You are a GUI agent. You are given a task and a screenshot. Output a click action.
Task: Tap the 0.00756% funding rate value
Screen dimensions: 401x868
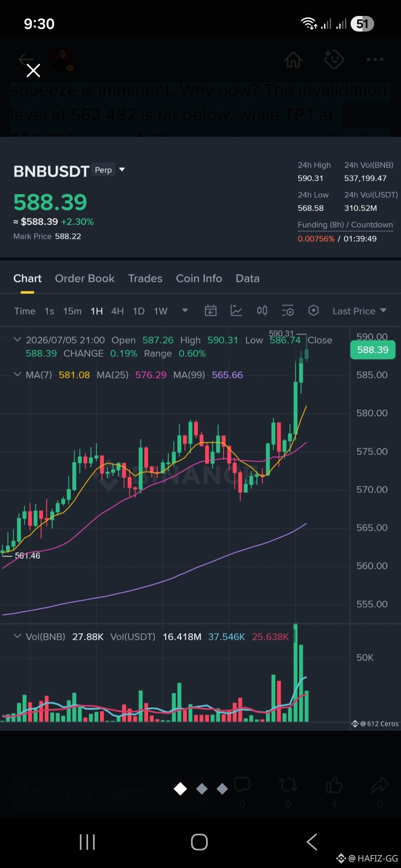click(316, 239)
